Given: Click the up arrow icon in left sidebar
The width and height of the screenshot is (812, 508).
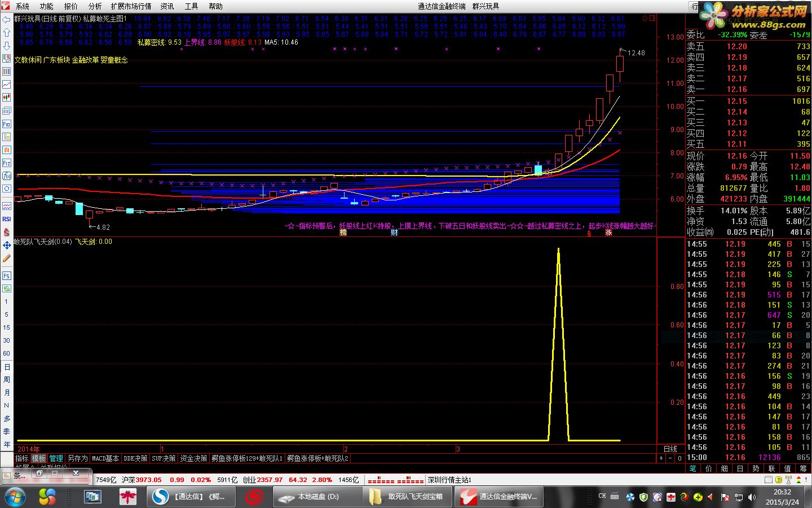Looking at the screenshot, I should pos(7,33).
